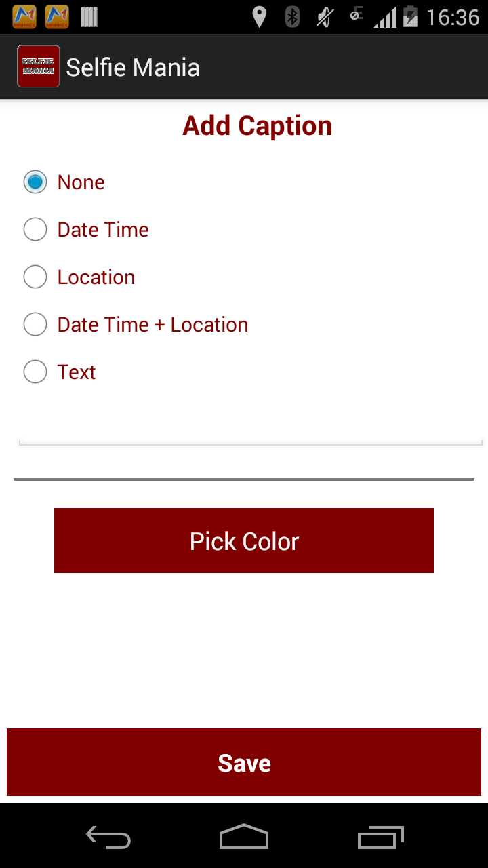
Task: Choose the Date Time caption option
Action: [35, 229]
